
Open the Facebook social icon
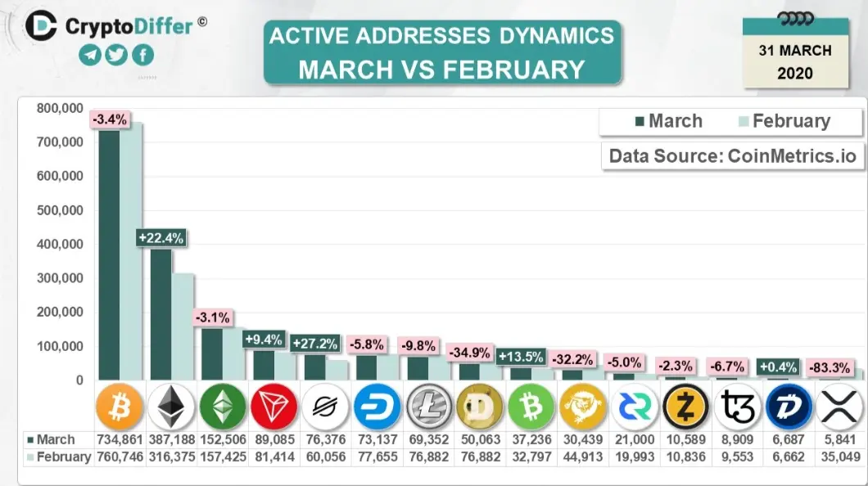point(142,55)
